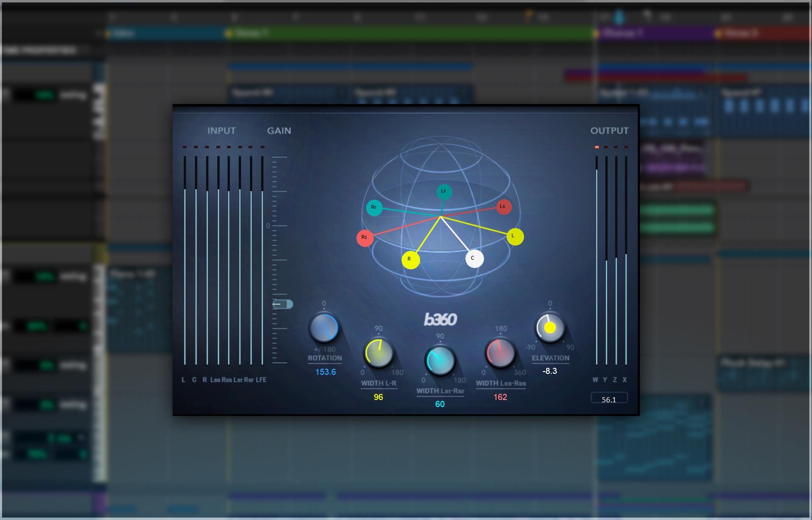Click the W output clip indicator
Image resolution: width=812 pixels, height=520 pixels.
(x=597, y=147)
